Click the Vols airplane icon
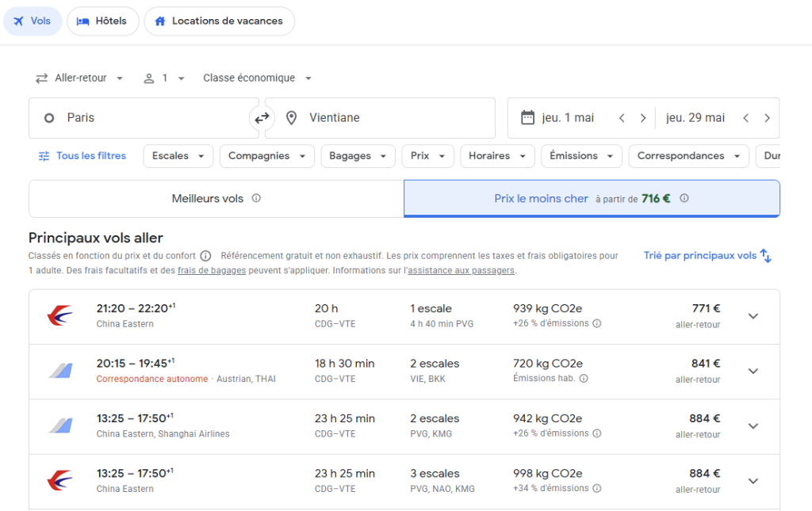Viewport: 812px width, 511px height. [17, 21]
